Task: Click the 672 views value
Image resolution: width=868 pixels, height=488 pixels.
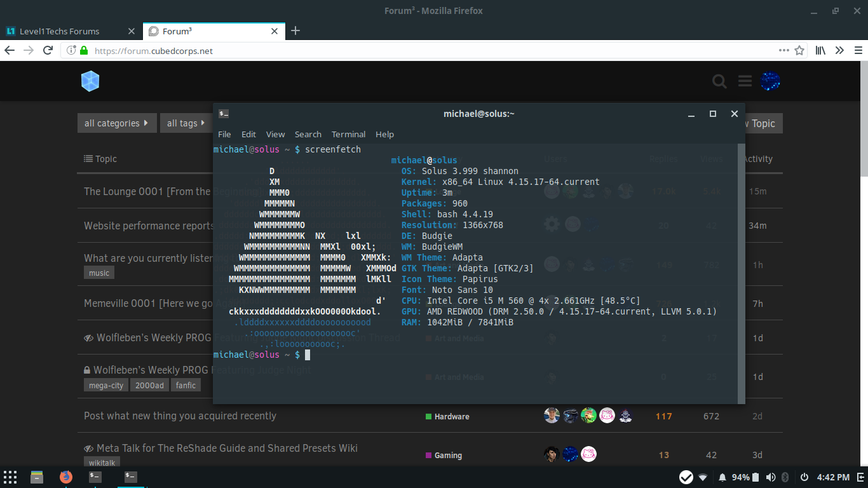Action: [x=711, y=416]
